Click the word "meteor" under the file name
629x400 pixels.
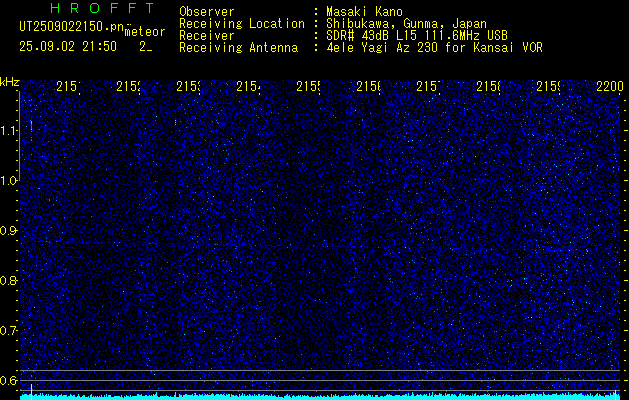coord(145,32)
